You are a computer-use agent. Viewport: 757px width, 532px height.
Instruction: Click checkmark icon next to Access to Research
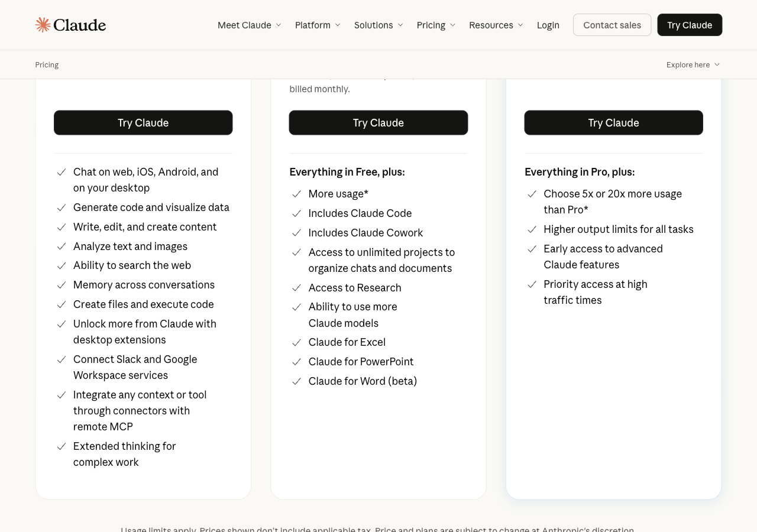[x=297, y=288]
